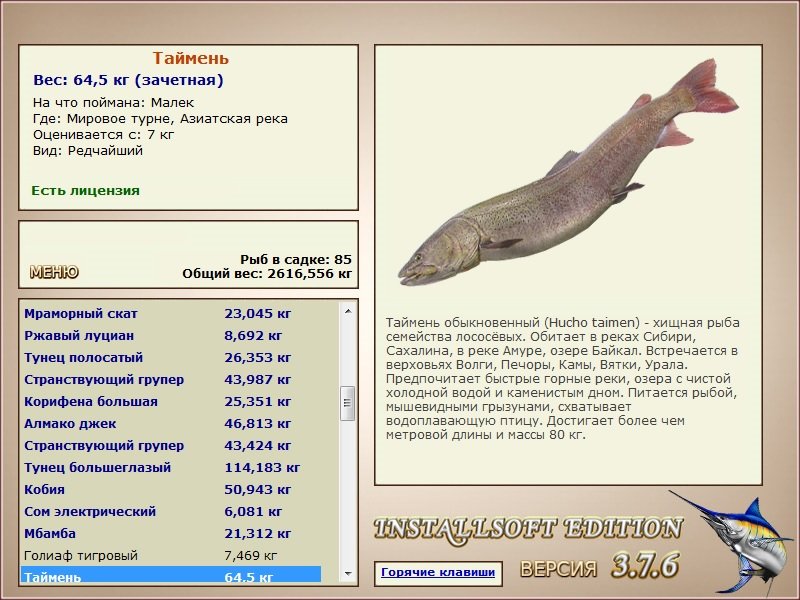Click the Оценивается с: 7 кг line
Image resolution: width=800 pixels, height=600 pixels.
click(104, 135)
